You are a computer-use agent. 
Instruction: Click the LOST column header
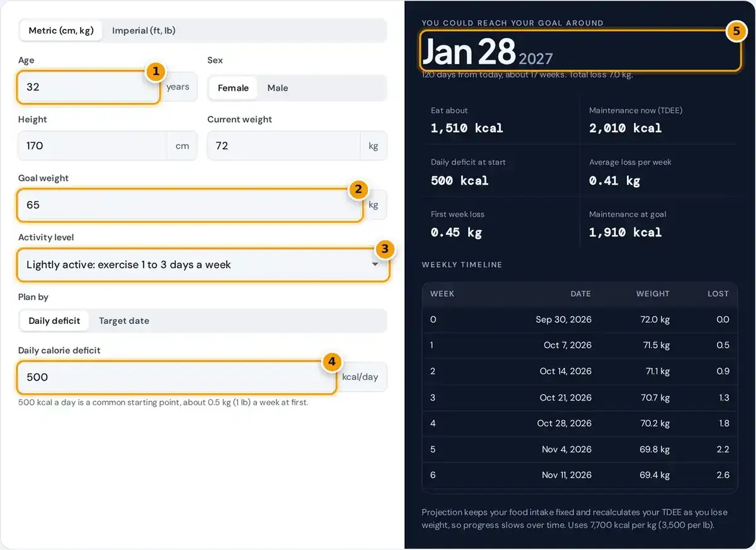click(718, 294)
